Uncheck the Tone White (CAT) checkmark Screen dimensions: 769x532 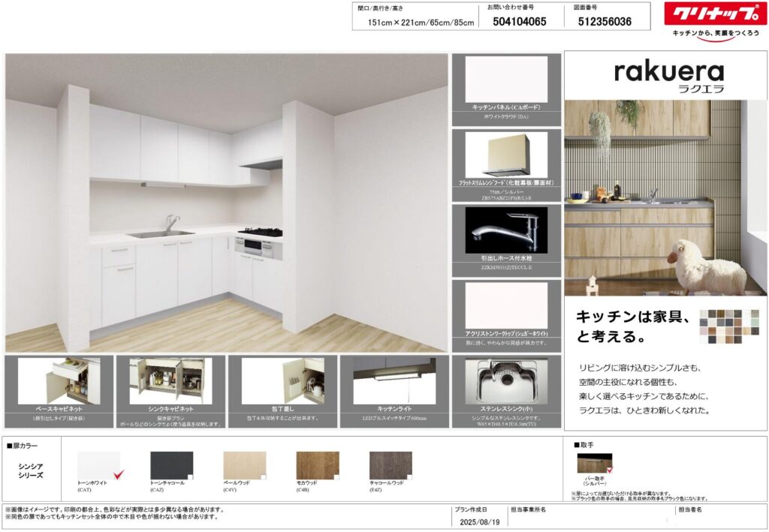point(117,474)
